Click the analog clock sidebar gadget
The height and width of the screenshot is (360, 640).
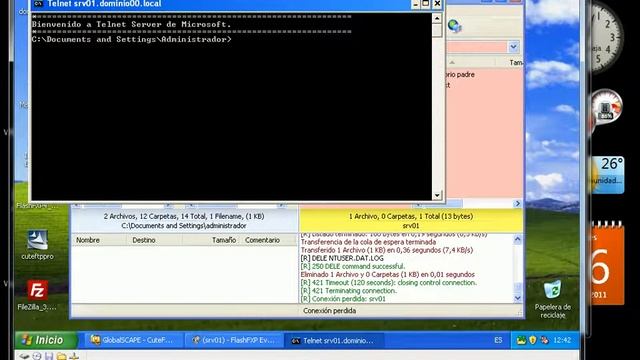click(x=606, y=38)
